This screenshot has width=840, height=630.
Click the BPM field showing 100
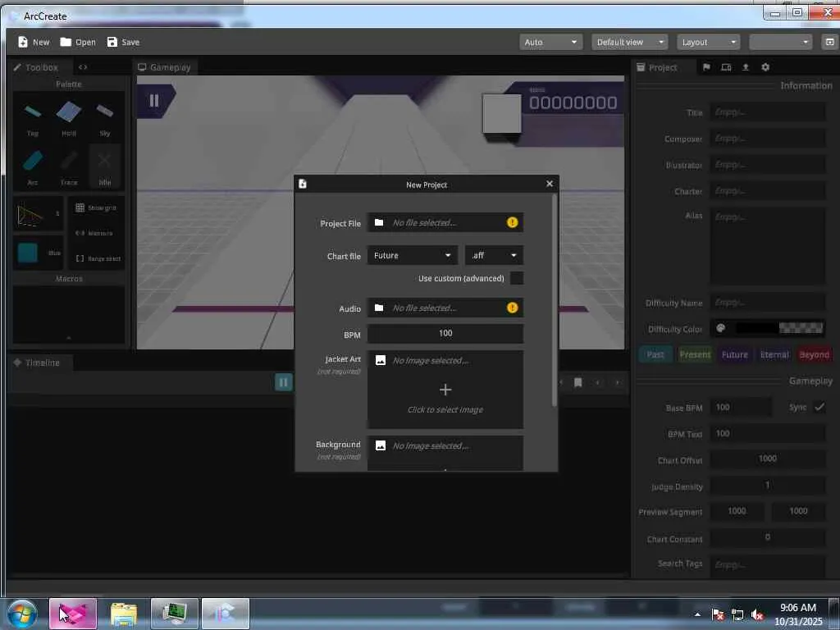tap(445, 333)
